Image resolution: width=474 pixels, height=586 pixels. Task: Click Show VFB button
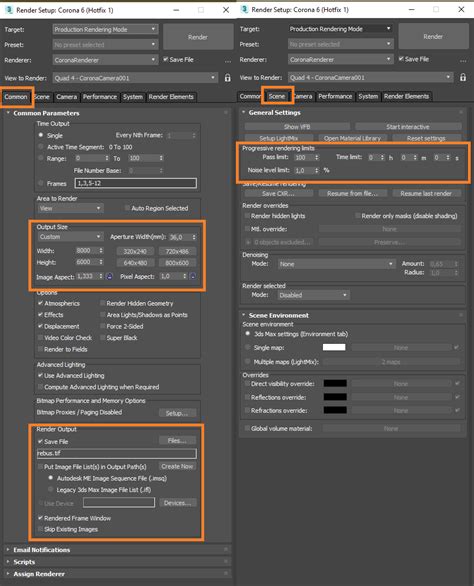[x=297, y=127]
